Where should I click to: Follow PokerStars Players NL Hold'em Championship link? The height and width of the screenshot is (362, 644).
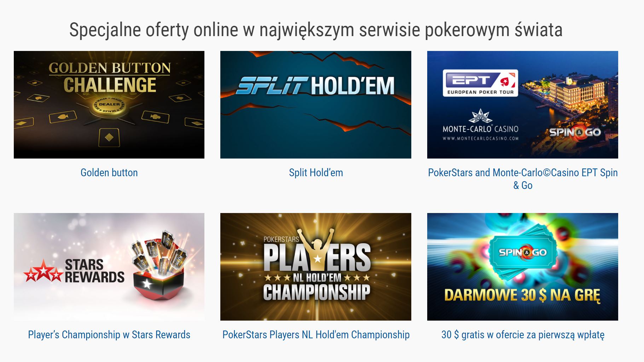coord(316,335)
